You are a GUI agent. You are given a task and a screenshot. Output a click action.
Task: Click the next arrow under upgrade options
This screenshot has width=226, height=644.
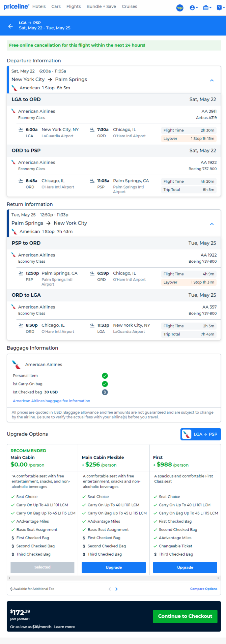[117, 589]
